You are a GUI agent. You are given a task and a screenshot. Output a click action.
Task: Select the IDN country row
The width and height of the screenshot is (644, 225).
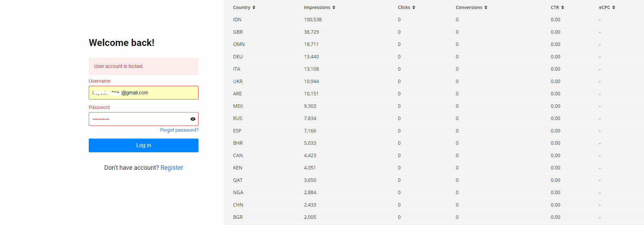pos(237,20)
